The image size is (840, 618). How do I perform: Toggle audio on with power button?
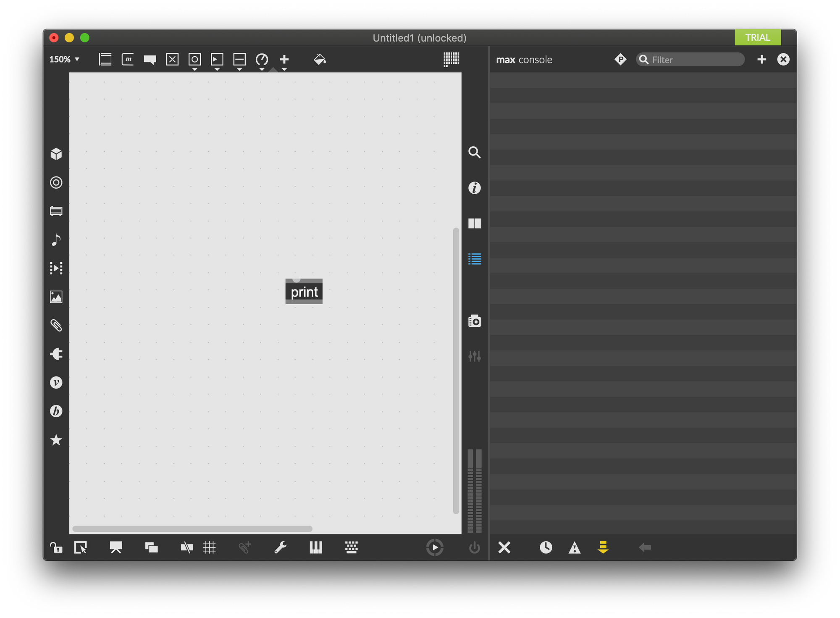(474, 547)
